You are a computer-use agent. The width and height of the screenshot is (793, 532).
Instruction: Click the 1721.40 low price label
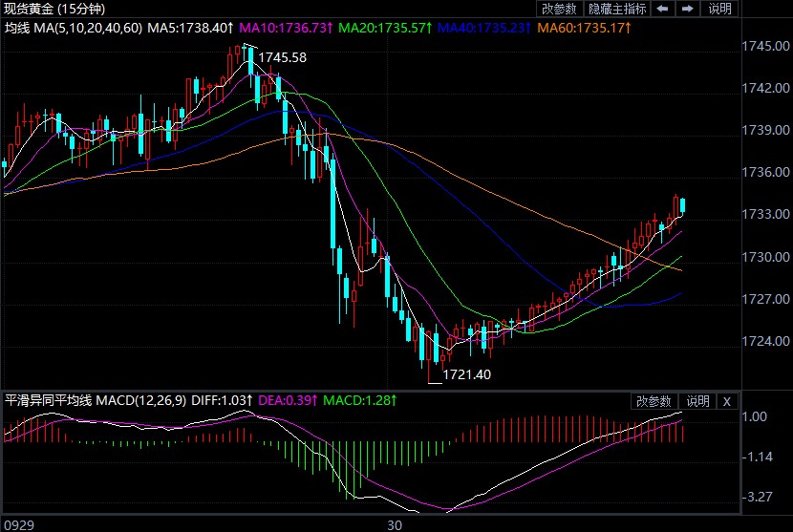tap(466, 374)
